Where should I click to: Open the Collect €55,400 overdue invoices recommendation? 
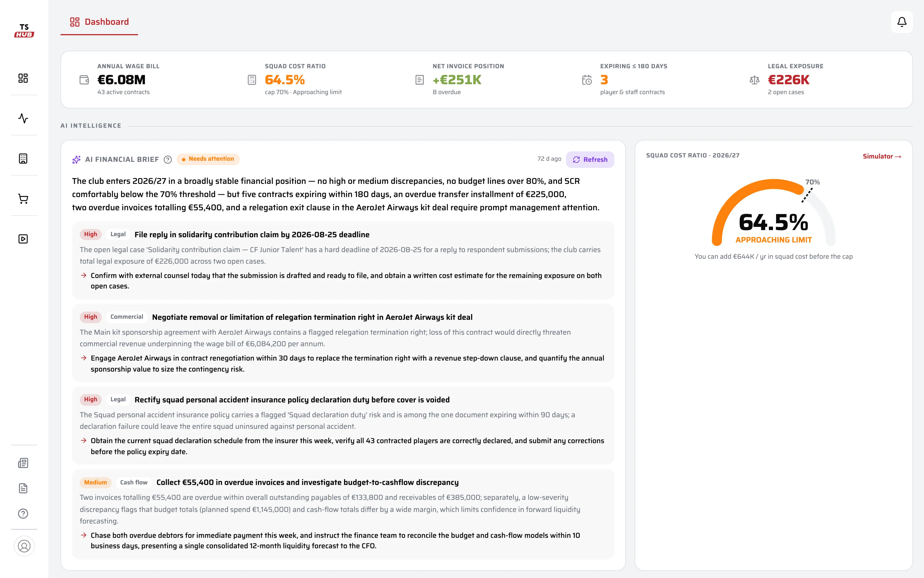point(343,514)
